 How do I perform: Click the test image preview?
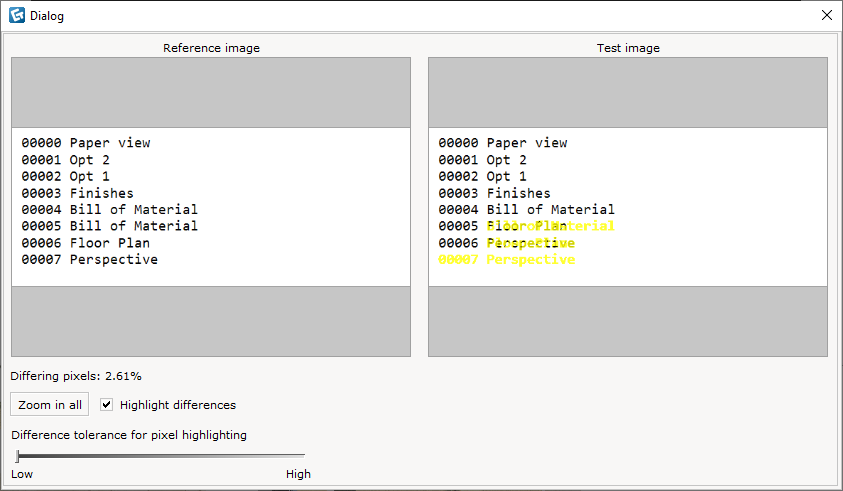(x=628, y=207)
